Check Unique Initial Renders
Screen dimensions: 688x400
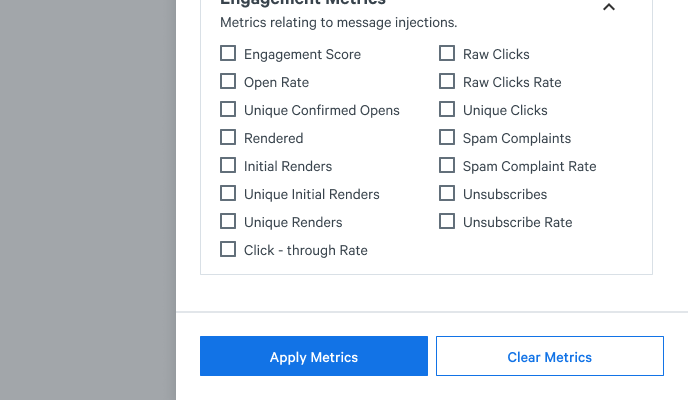(x=228, y=194)
